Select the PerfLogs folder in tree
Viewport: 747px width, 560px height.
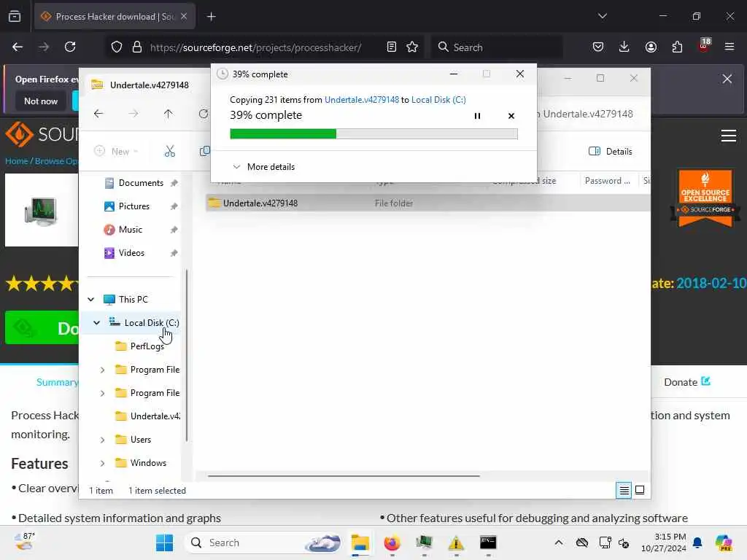(147, 346)
